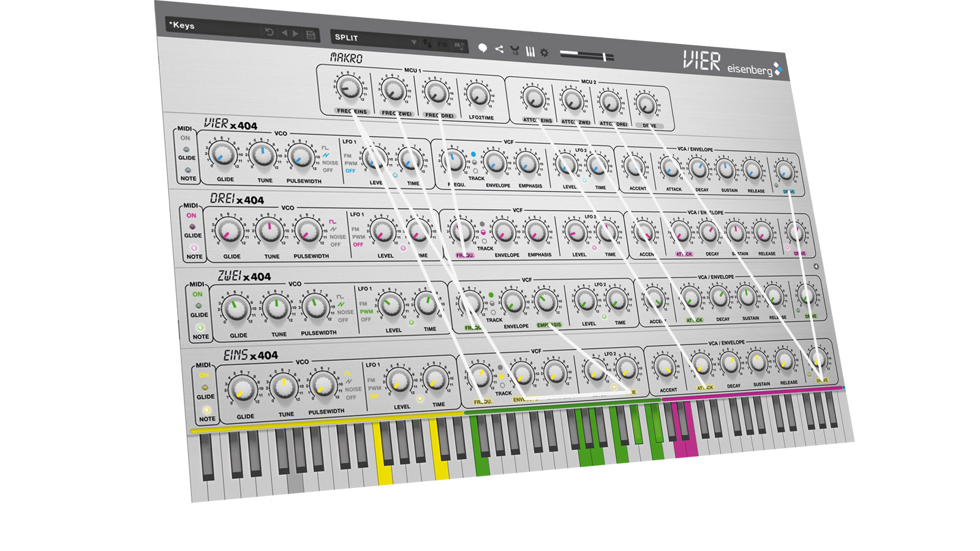Select sawtooth waveform in EINS VCO
This screenshot has width=980, height=551.
tap(349, 381)
